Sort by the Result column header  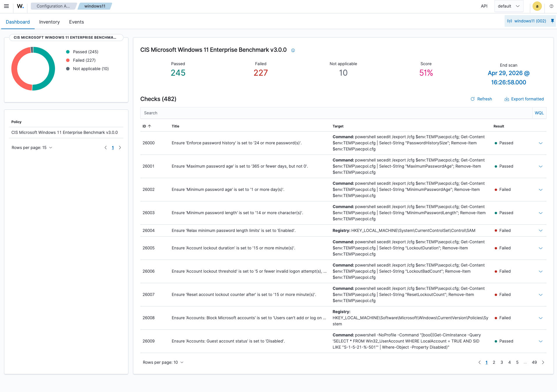(499, 126)
